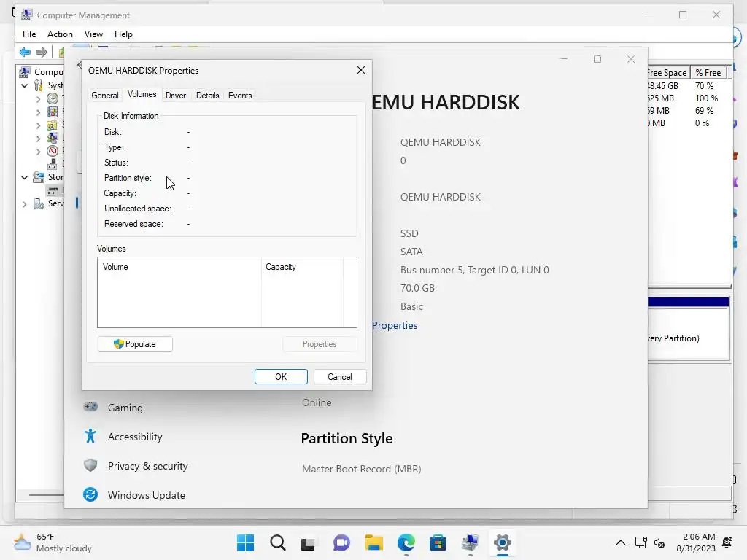This screenshot has height=560, width=747.
Task: Collapse the System Tools tree node
Action: click(24, 86)
